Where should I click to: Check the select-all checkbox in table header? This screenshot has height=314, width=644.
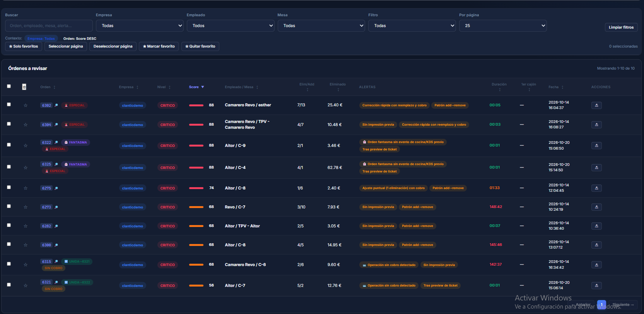coord(9,86)
